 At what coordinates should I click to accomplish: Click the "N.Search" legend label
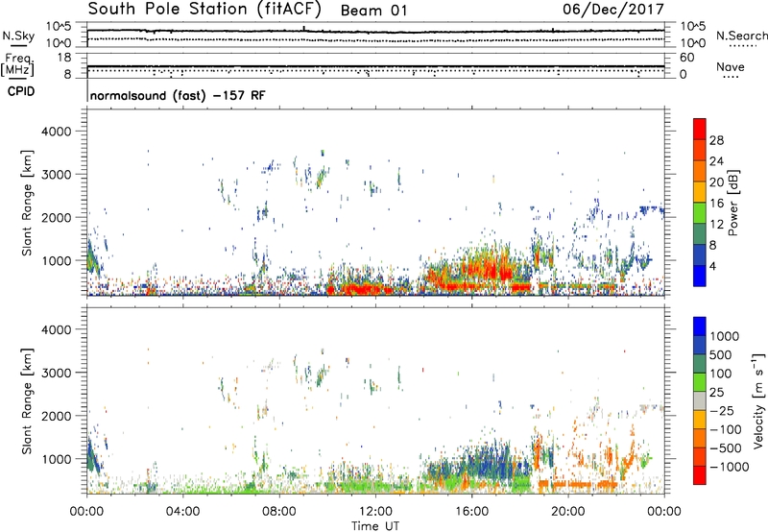pos(741,36)
